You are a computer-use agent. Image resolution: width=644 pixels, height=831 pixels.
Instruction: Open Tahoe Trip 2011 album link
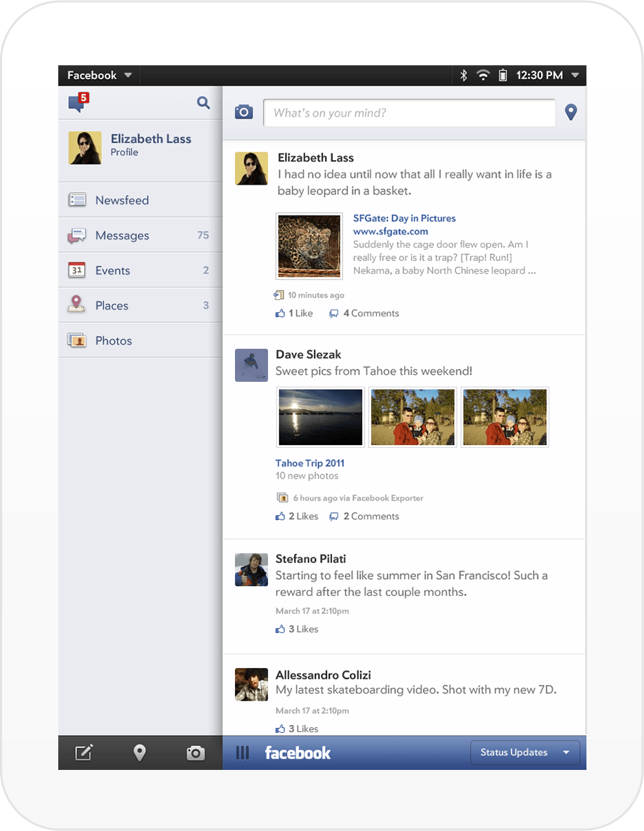tap(310, 463)
